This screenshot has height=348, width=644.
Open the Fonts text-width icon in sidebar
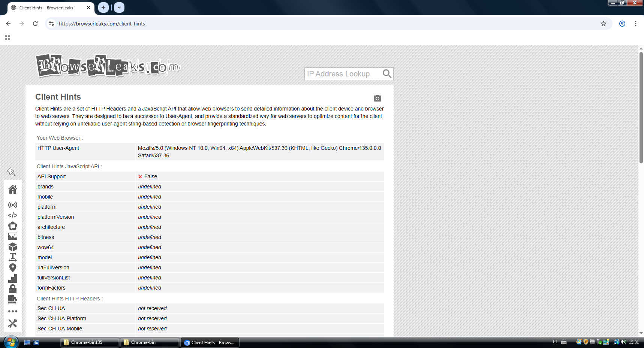pos(13,257)
